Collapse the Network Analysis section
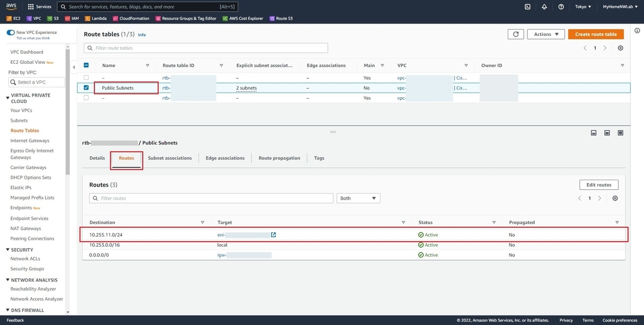Viewport: 644px width, 325px height. click(x=8, y=280)
